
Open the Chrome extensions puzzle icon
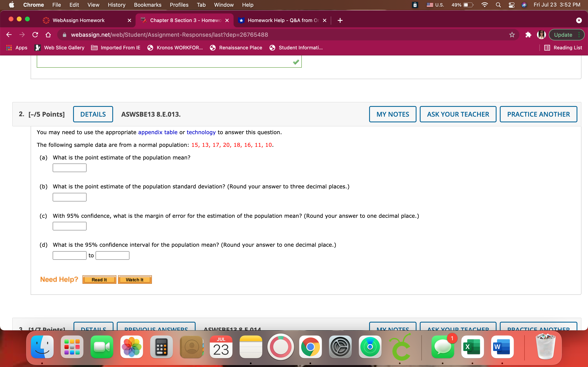point(528,35)
